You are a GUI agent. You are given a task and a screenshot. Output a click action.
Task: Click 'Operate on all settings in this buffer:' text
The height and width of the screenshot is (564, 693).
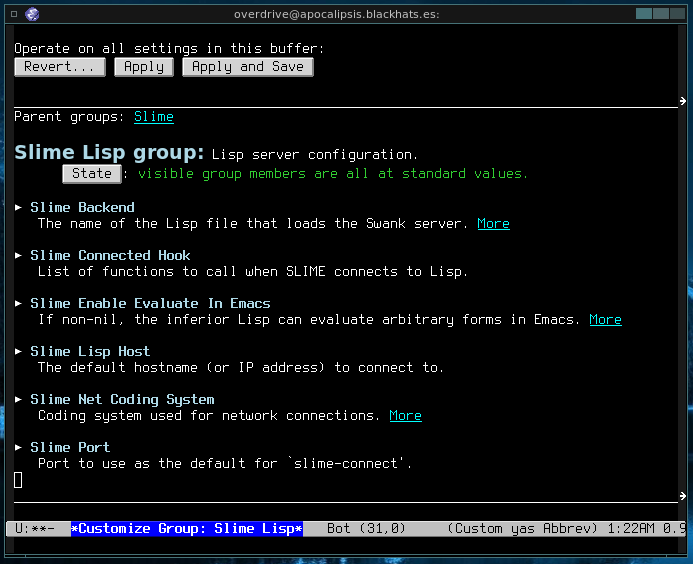click(169, 49)
